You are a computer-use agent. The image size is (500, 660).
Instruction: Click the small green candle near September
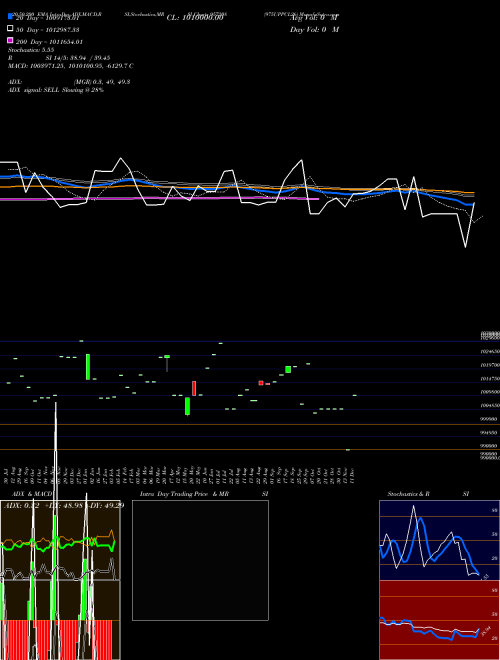click(288, 369)
